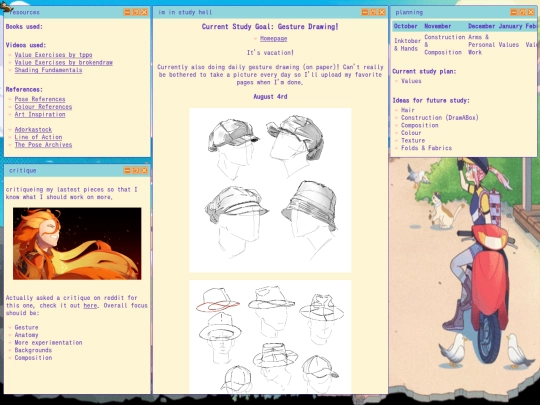Click the October column header
The height and width of the screenshot is (405, 540).
(405, 26)
